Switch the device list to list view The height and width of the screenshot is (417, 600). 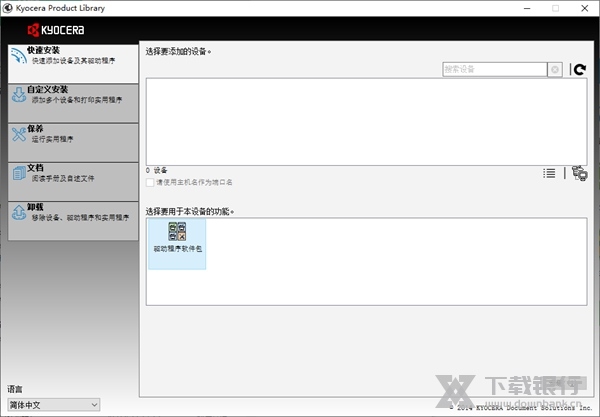point(549,173)
